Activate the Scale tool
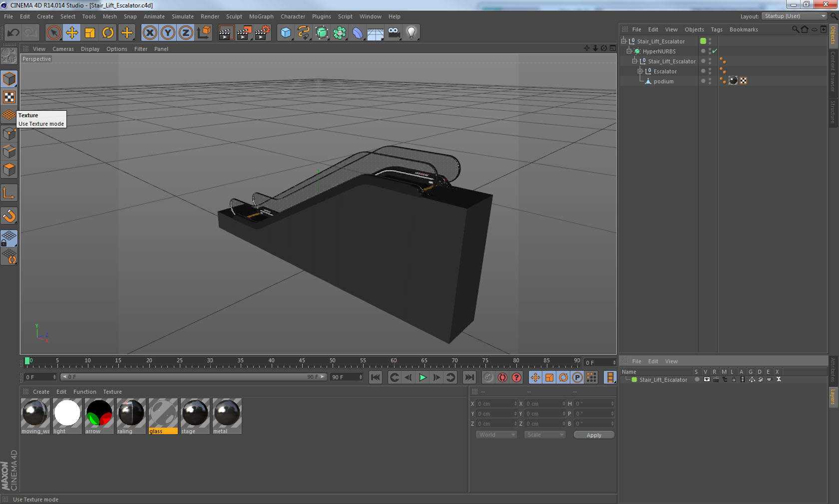The height and width of the screenshot is (504, 839). coord(90,33)
